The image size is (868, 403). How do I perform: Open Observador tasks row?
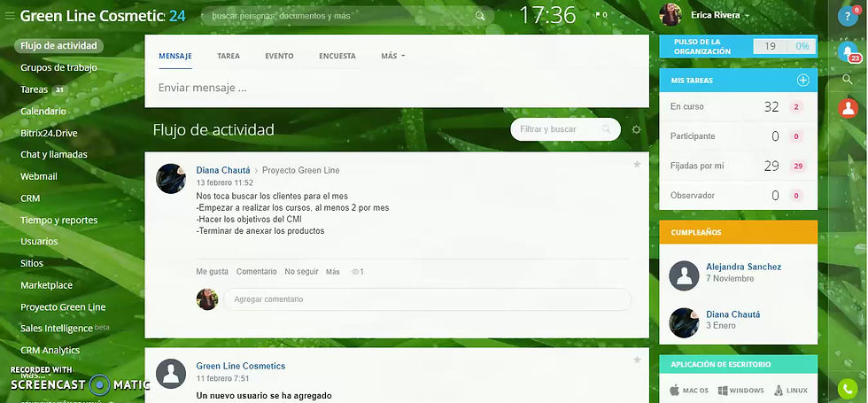738,196
